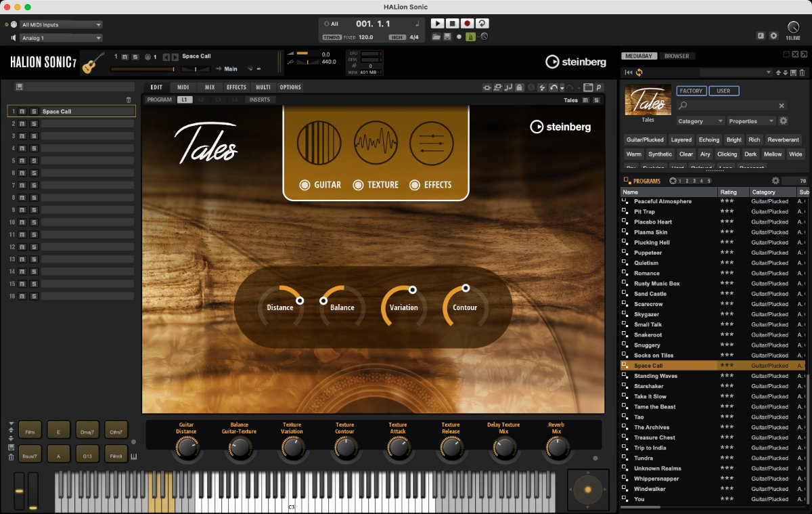
Task: Open the All MIDI Inputs dropdown
Action: tap(61, 25)
